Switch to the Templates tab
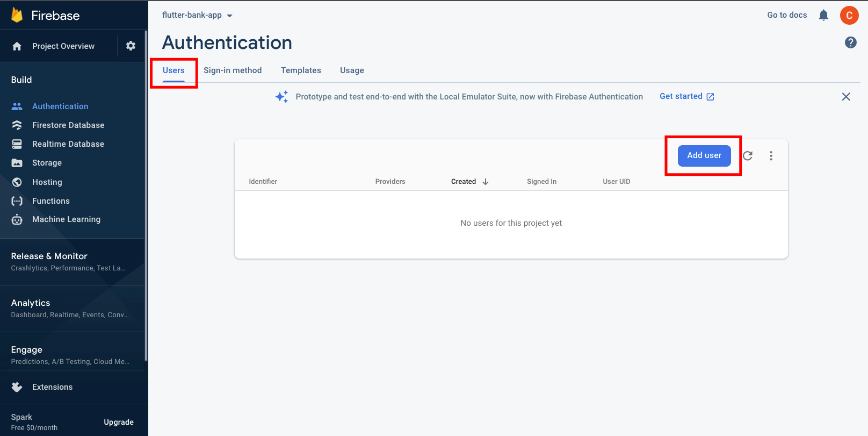Image resolution: width=868 pixels, height=436 pixels. click(301, 70)
